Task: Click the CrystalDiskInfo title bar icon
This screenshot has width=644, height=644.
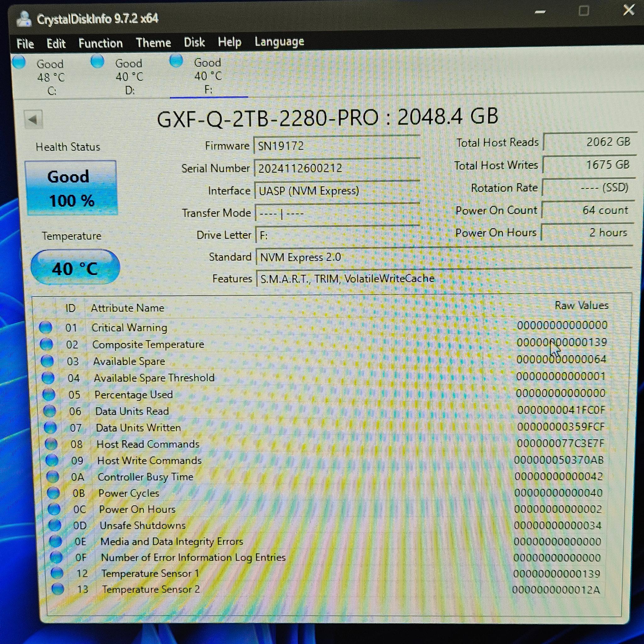Action: tap(24, 19)
